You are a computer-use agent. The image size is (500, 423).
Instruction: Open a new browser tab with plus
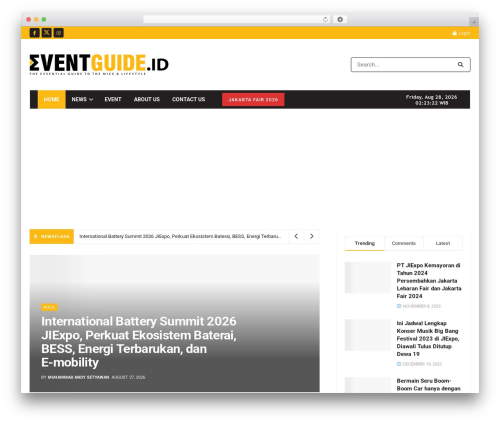474,22
